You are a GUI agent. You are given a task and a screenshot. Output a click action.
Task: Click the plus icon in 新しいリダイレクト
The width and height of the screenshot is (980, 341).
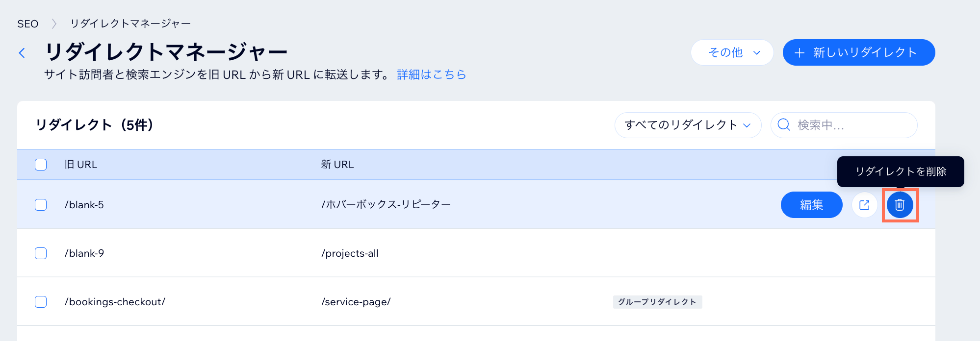coord(799,53)
